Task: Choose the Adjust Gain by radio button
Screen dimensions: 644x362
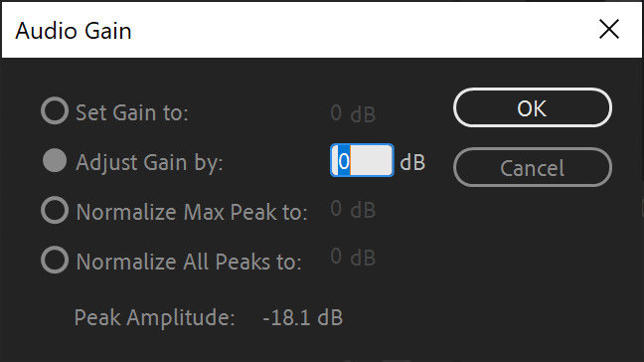Action: click(55, 161)
